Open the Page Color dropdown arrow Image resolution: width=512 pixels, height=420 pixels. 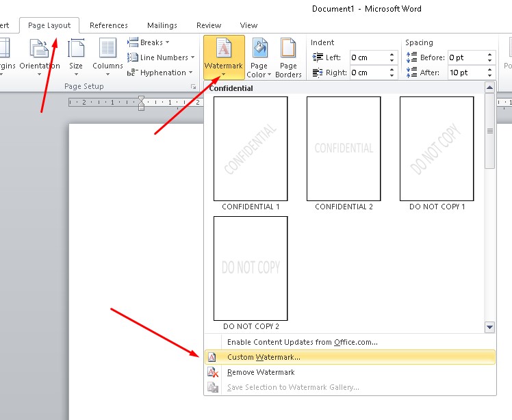click(270, 75)
